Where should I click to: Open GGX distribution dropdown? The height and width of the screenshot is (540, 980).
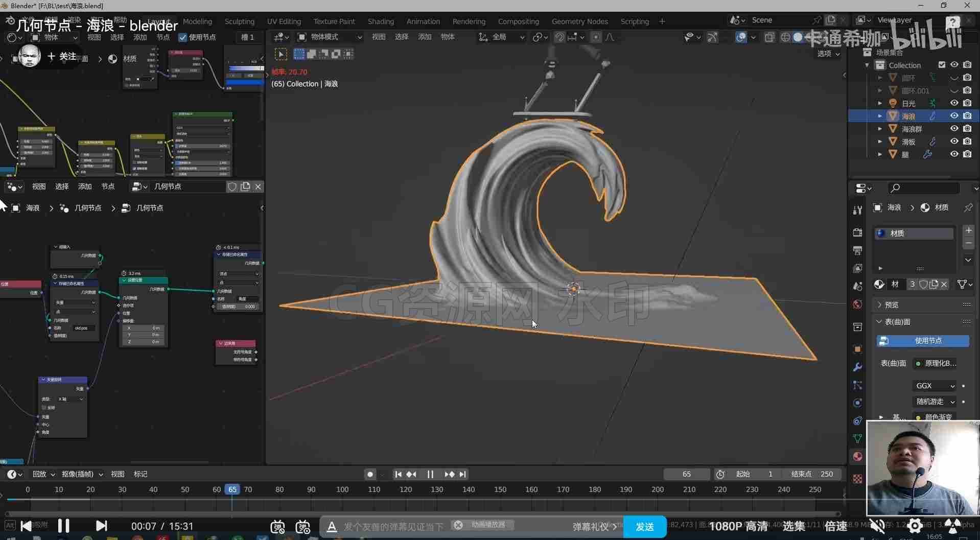[935, 386]
